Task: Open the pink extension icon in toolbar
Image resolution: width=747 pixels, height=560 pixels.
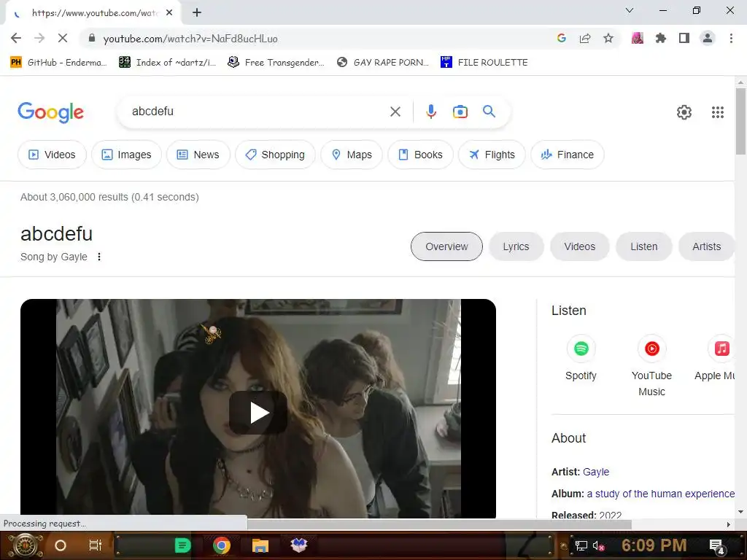Action: (637, 38)
